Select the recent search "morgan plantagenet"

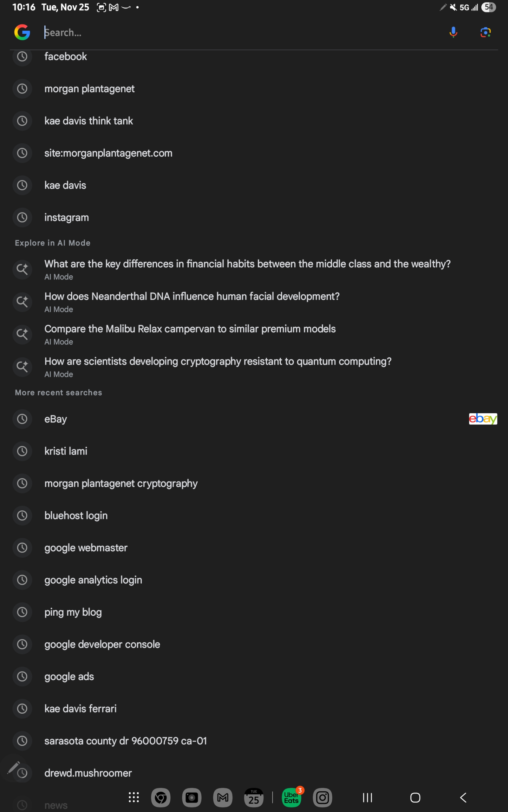pyautogui.click(x=89, y=89)
